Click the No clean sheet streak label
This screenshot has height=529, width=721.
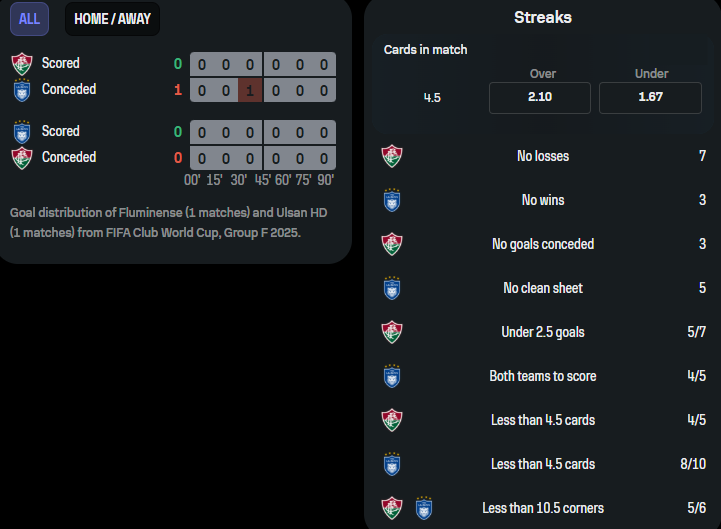[543, 288]
